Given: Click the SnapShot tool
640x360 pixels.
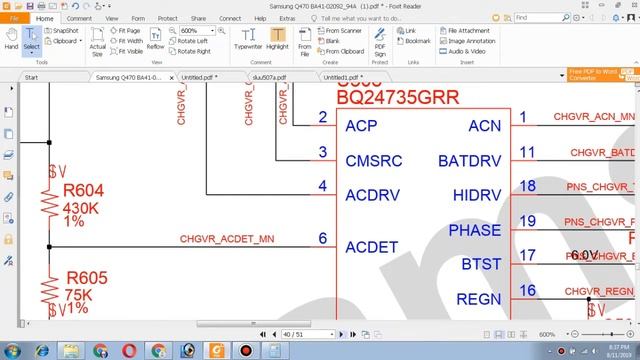Looking at the screenshot, I should click(x=62, y=31).
